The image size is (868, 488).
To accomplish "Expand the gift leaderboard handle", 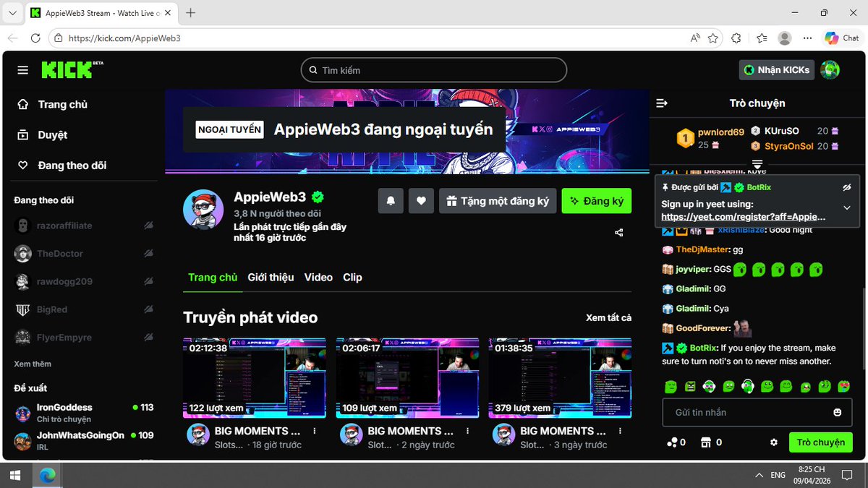I will pyautogui.click(x=757, y=164).
